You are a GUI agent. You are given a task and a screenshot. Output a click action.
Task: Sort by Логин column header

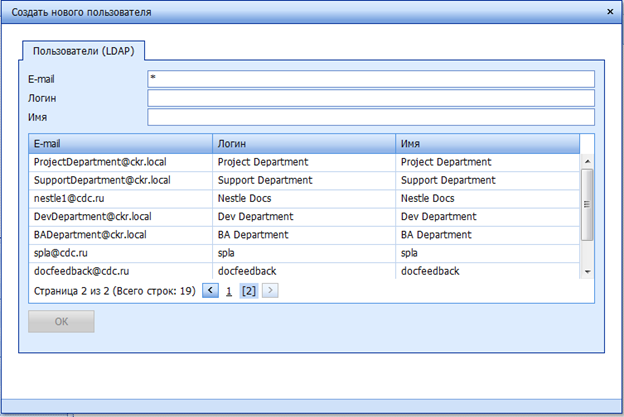pos(303,143)
